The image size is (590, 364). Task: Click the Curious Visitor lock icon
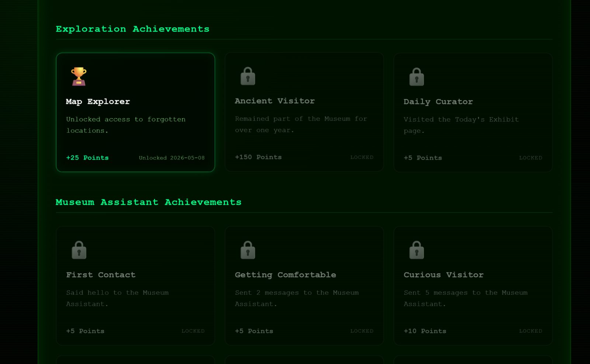[417, 250]
